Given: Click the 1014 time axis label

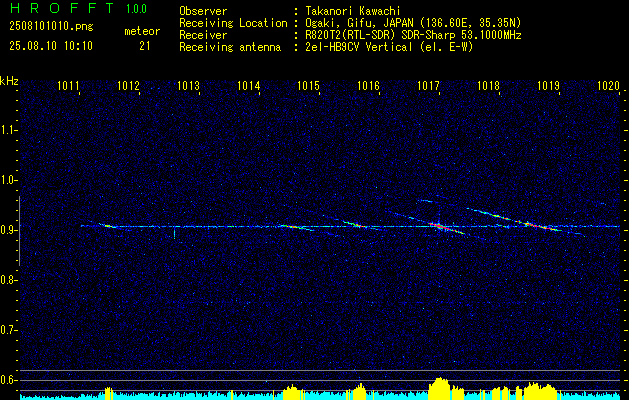Looking at the screenshot, I should (248, 85).
